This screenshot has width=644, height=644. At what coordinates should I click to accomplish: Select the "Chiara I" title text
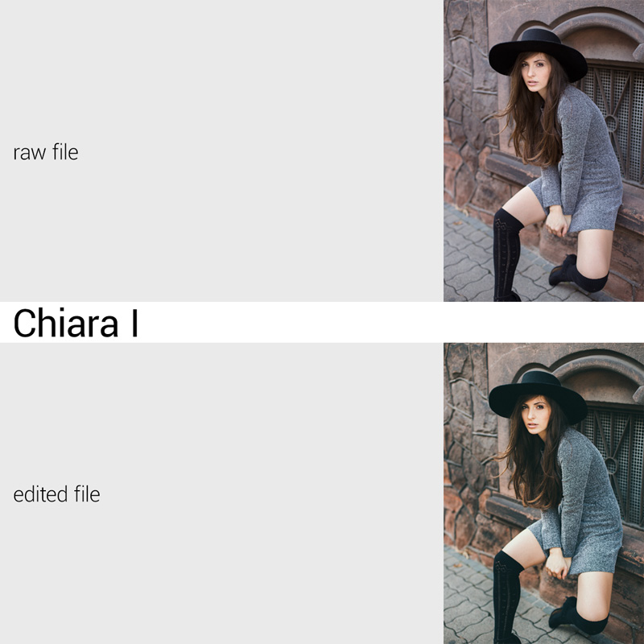[76, 323]
